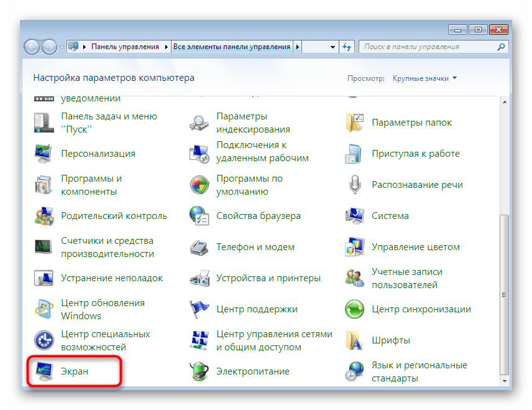Click the Центр специальных возможностей icon
532x410 pixels.
tap(44, 340)
